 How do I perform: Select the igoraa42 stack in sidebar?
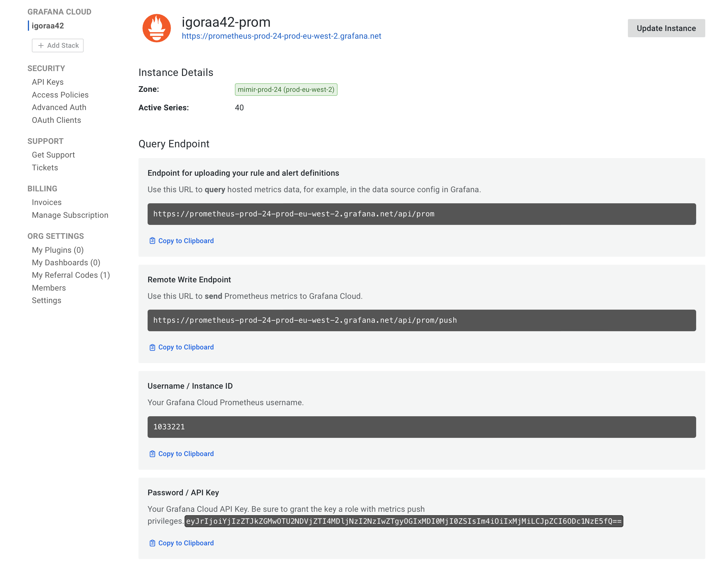click(x=47, y=26)
